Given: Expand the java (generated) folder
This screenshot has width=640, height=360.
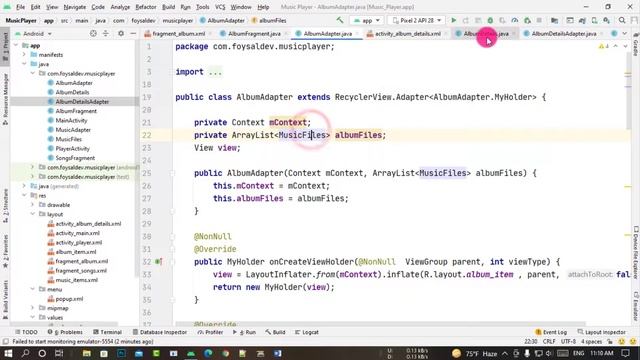Looking at the screenshot, I should (24, 186).
